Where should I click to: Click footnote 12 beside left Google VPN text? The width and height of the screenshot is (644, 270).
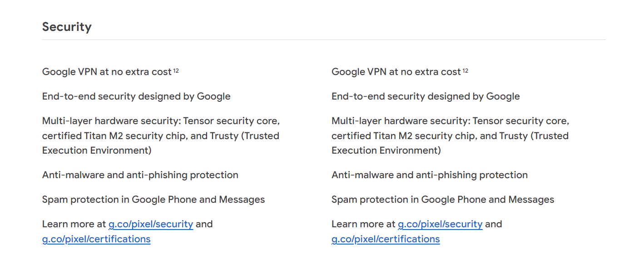click(x=176, y=70)
